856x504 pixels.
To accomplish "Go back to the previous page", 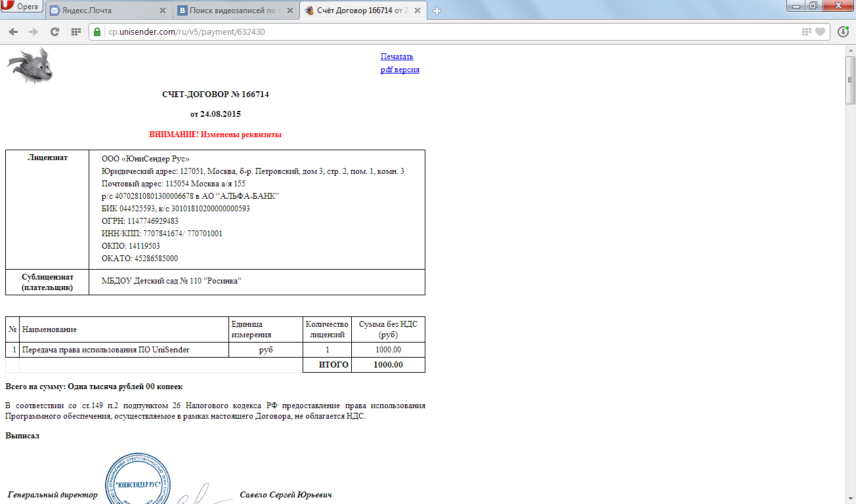I will pyautogui.click(x=13, y=31).
